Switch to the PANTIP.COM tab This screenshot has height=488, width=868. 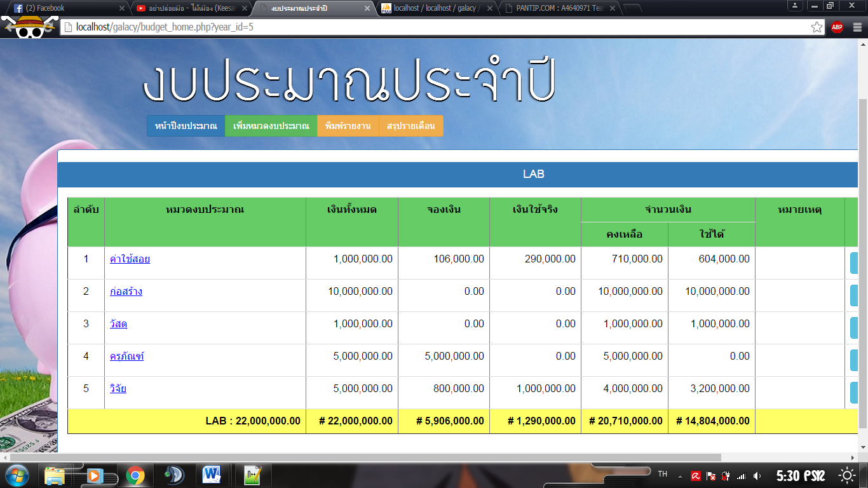(559, 8)
